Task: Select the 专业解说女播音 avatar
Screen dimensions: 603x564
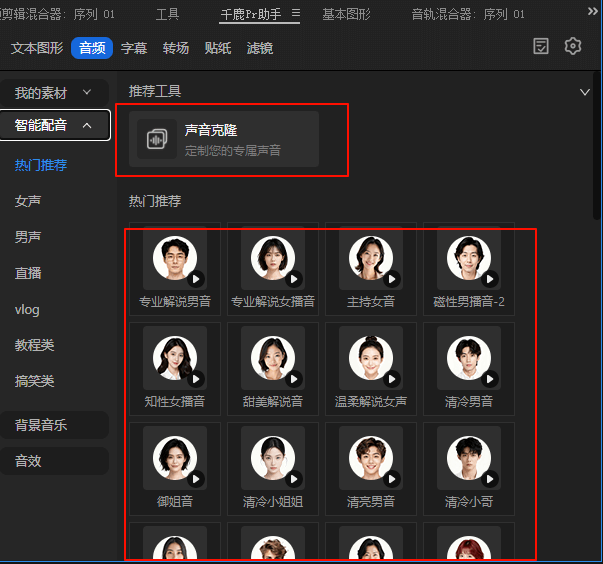Action: (x=273, y=258)
